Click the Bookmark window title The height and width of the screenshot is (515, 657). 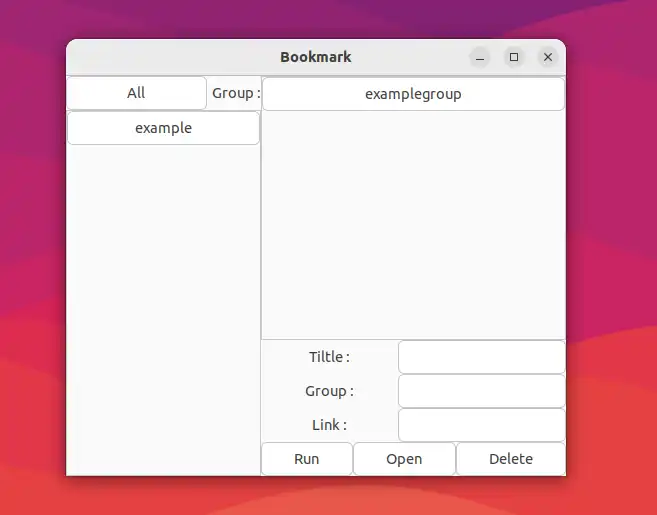pyautogui.click(x=316, y=57)
